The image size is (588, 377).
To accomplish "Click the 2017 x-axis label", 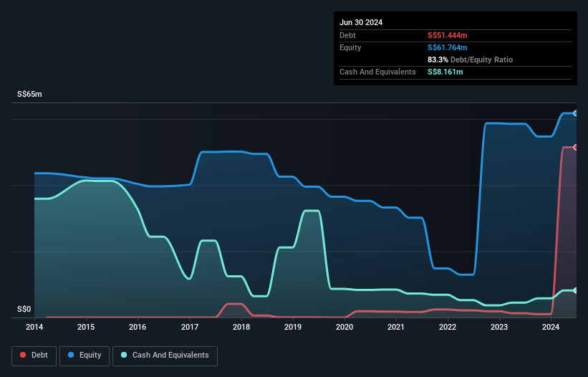I will click(x=190, y=327).
